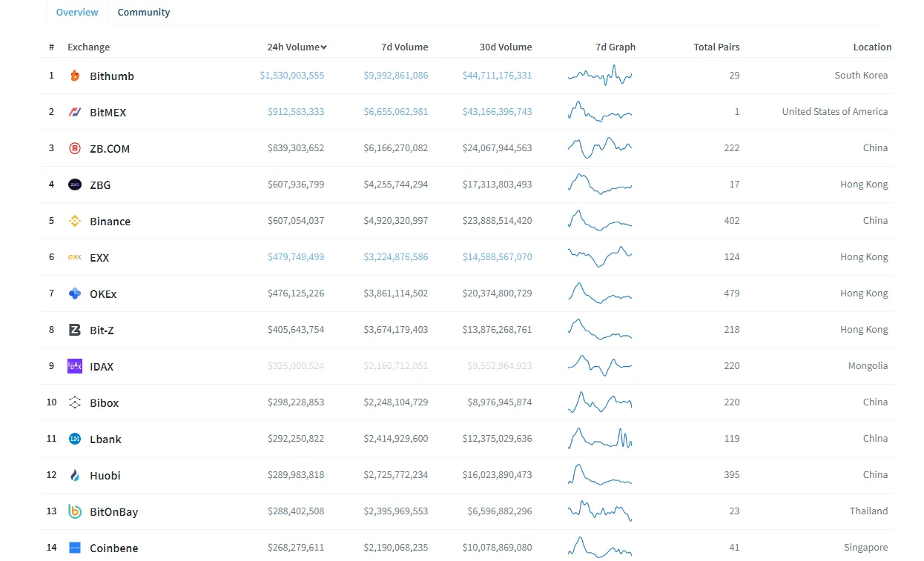This screenshot has width=924, height=561.
Task: Click the Lbank exchange logo icon
Action: click(x=75, y=439)
